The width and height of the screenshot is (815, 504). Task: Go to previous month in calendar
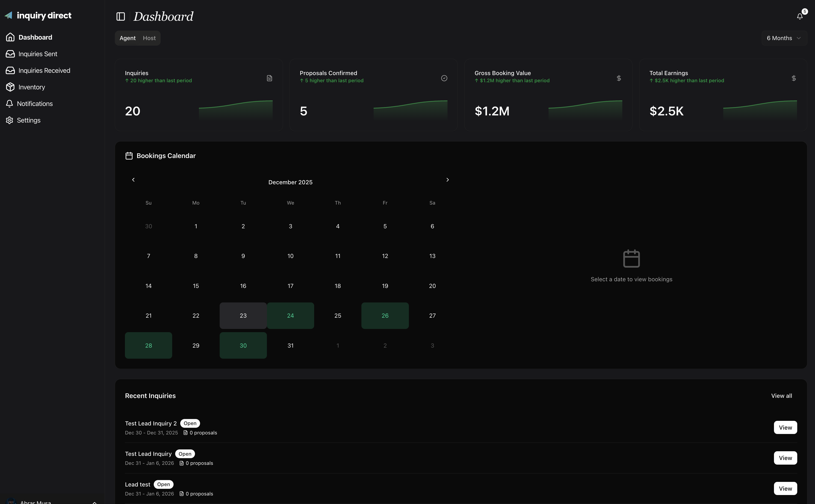click(133, 180)
